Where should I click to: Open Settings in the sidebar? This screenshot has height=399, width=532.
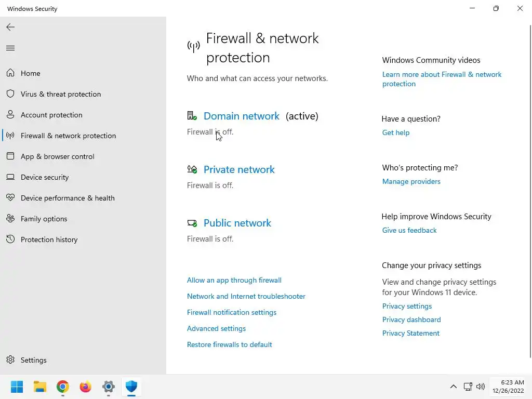click(x=33, y=360)
